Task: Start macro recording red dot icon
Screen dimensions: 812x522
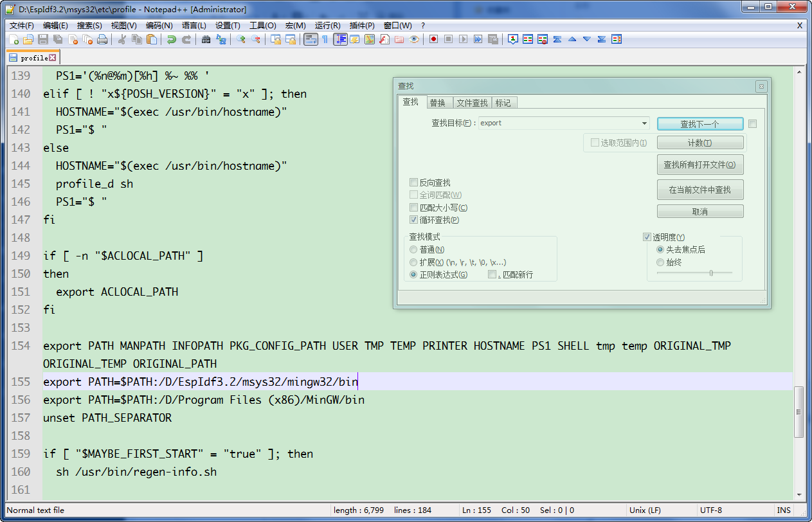Action: tap(433, 39)
